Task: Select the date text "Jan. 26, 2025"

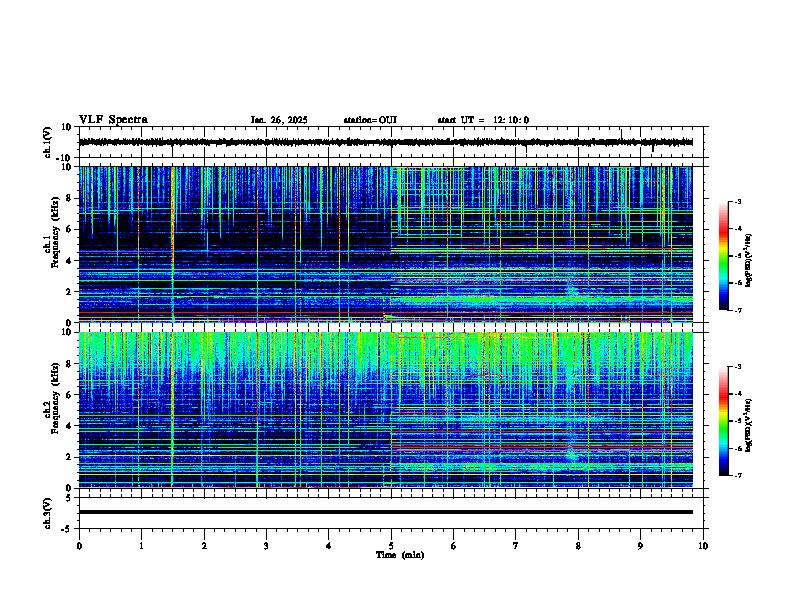Action: [279, 120]
